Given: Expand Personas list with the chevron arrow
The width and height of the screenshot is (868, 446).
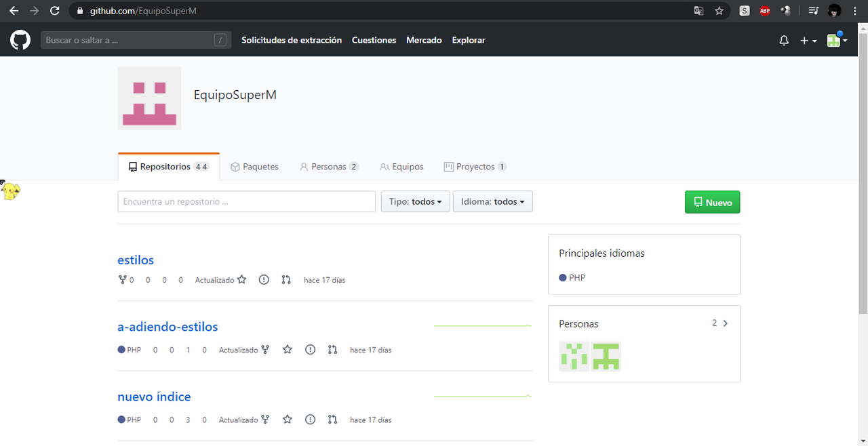Looking at the screenshot, I should pyautogui.click(x=726, y=323).
